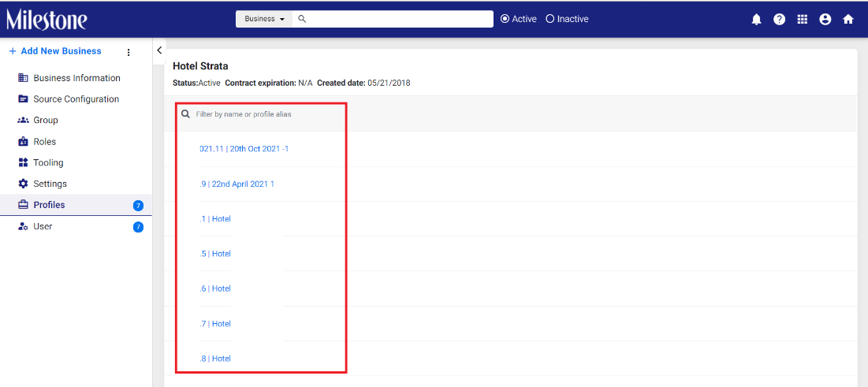
Task: Click the 'Status:Active' text
Action: click(x=196, y=83)
